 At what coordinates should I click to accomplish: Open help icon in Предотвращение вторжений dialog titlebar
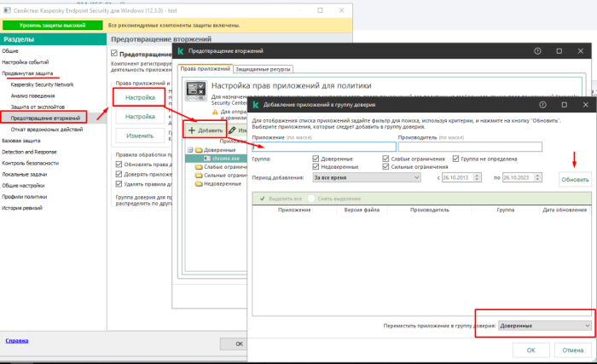537,51
